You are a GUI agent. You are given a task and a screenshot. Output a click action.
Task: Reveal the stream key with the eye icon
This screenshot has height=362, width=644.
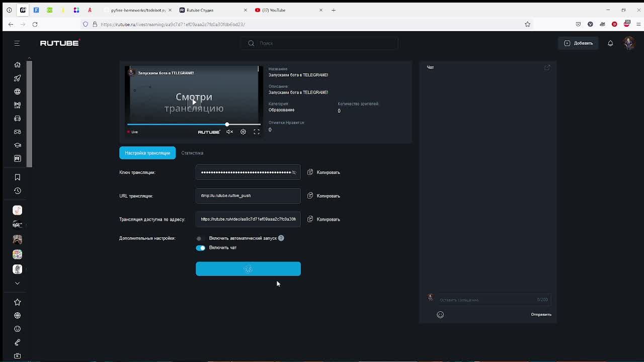click(x=294, y=172)
